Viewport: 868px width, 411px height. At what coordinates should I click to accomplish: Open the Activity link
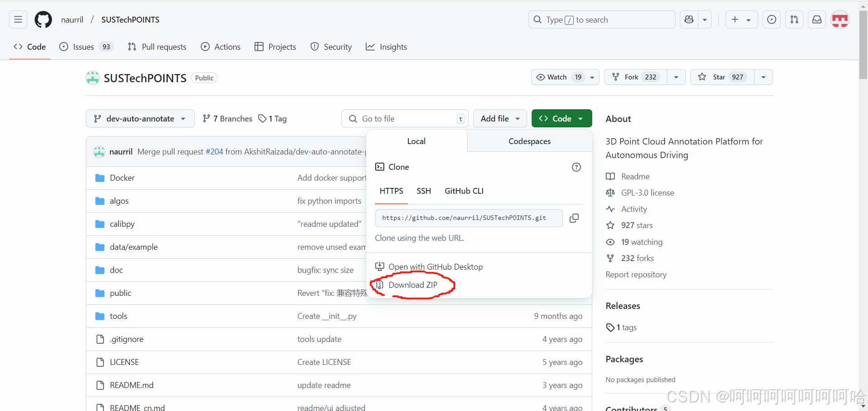(634, 209)
